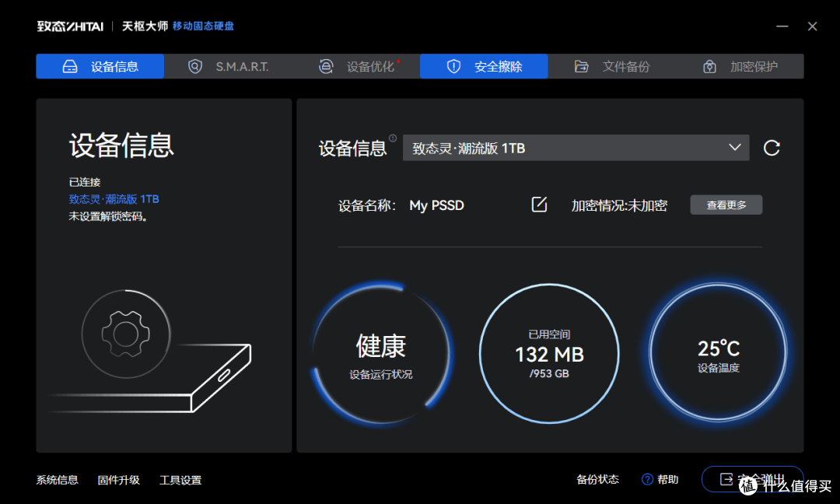Minimize the 天枢大师 window
This screenshot has height=504, width=840.
[x=782, y=26]
